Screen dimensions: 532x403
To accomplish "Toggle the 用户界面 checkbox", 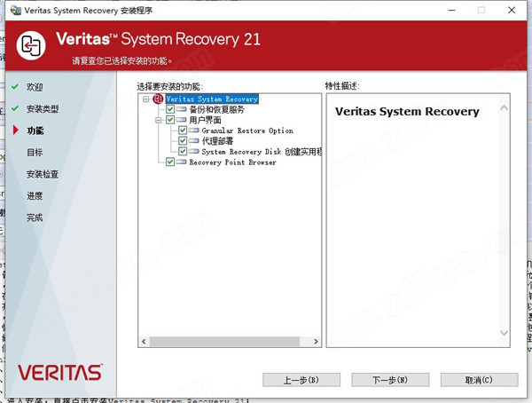I will pos(170,120).
